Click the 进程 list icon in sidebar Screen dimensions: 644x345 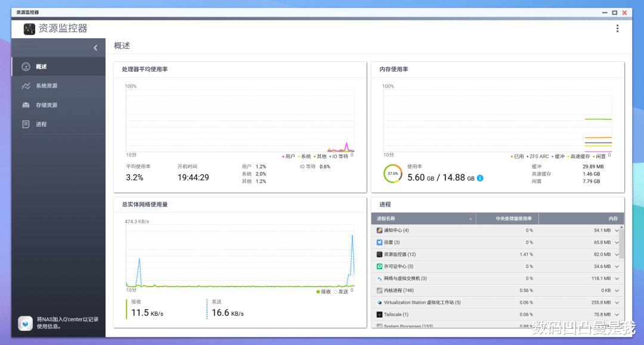[26, 124]
